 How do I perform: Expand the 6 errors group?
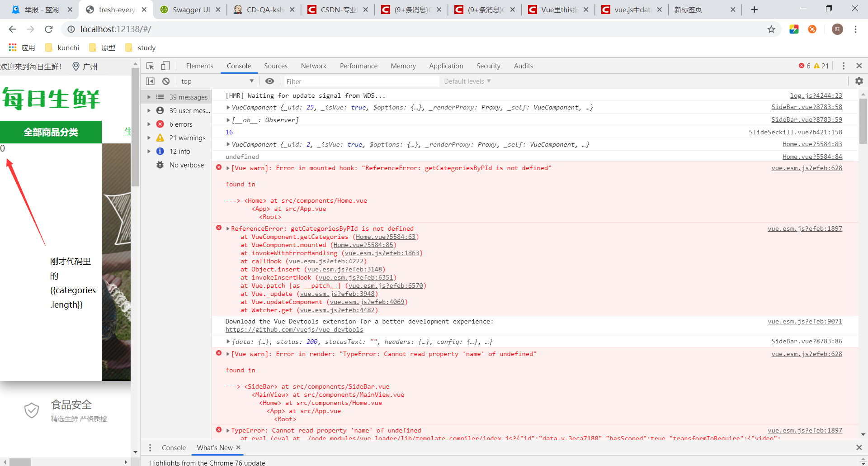click(149, 124)
